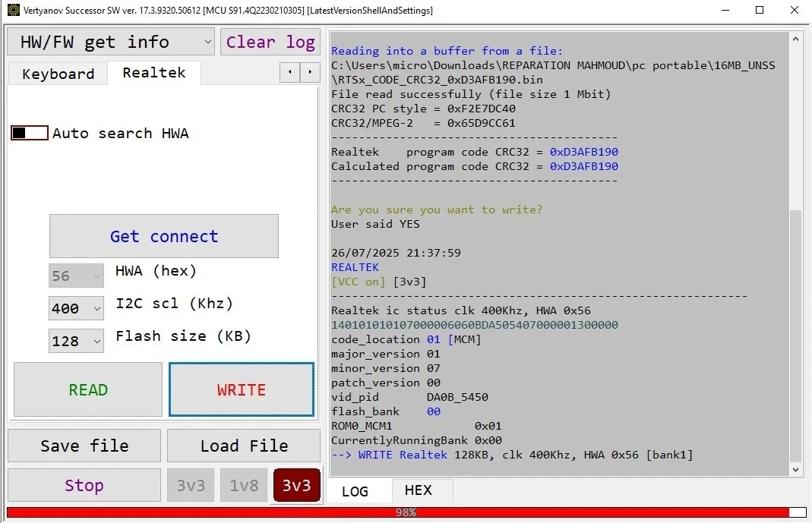Open the Flash size dropdown

click(x=76, y=341)
